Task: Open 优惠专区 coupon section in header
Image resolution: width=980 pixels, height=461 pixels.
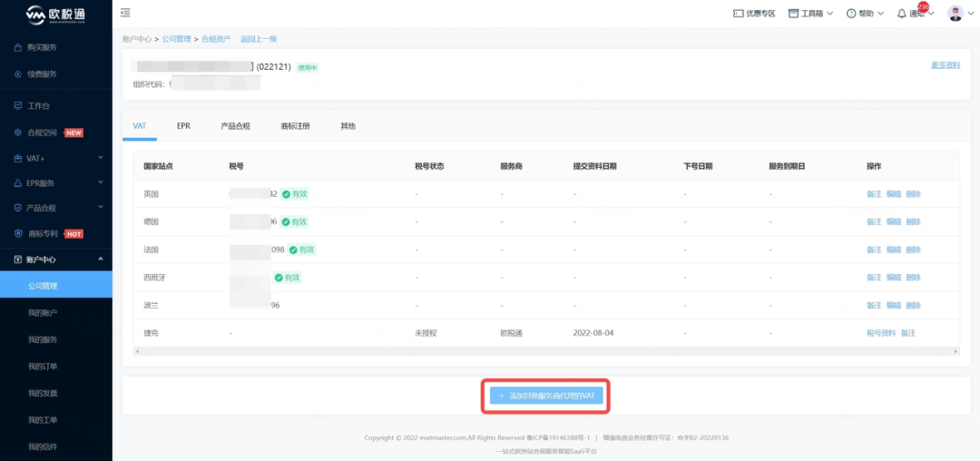Action: tap(753, 14)
